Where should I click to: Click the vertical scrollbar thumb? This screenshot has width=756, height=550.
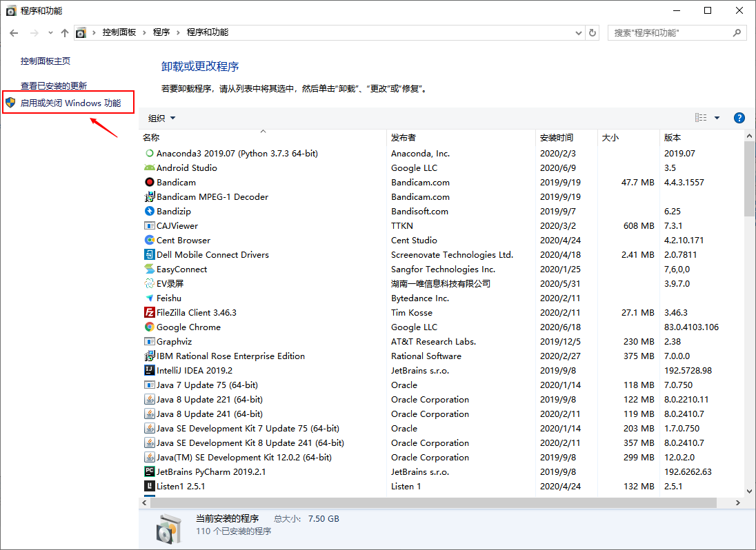click(749, 179)
